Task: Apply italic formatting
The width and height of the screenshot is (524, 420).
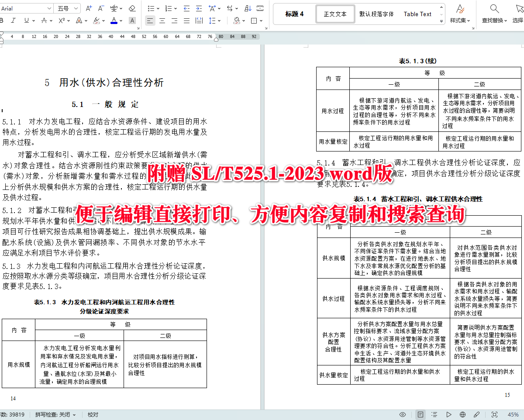Action: point(14,21)
